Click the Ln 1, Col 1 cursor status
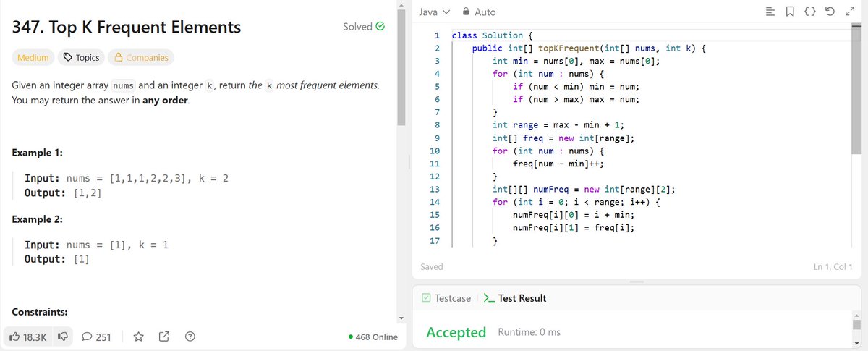 [x=833, y=267]
